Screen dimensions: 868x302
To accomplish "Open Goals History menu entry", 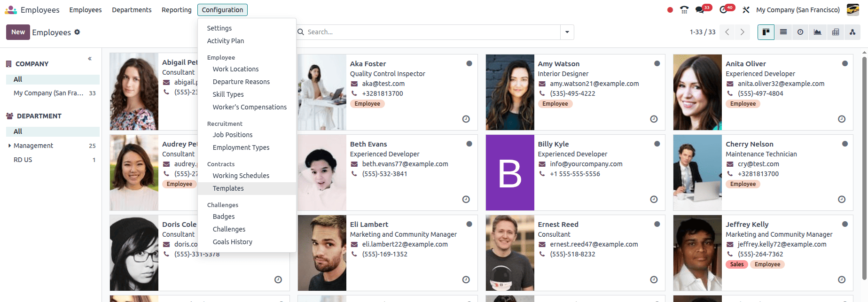I will 247,242.
